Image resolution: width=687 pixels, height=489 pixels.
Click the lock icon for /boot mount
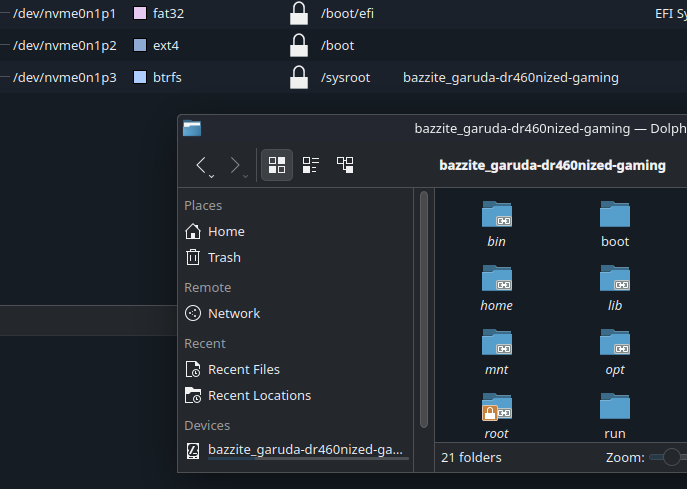pos(299,45)
